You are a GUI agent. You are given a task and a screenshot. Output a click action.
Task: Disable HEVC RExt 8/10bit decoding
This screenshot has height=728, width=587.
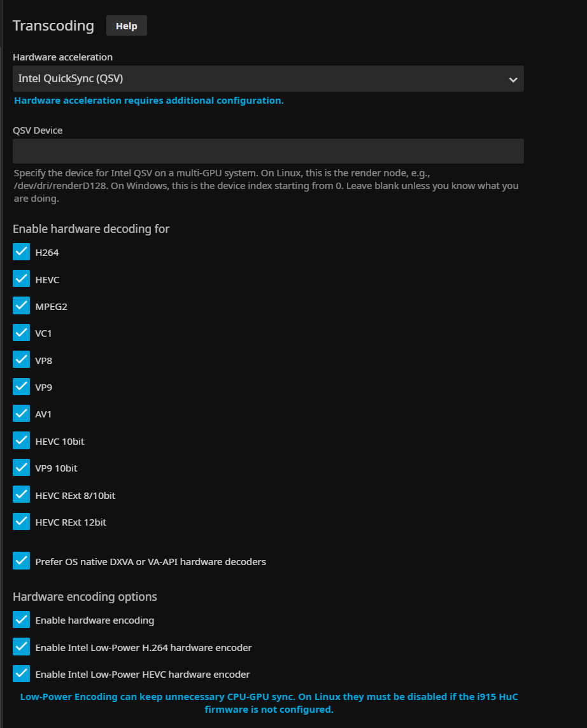[x=22, y=494]
